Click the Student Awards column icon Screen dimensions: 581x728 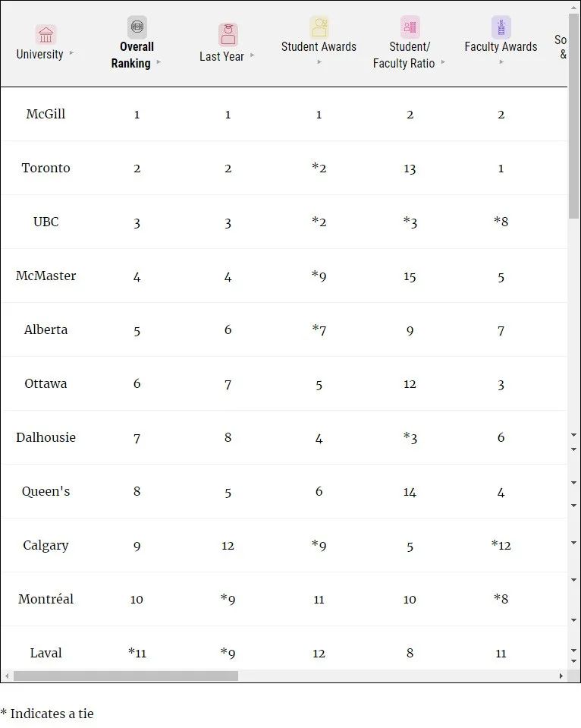pos(319,27)
